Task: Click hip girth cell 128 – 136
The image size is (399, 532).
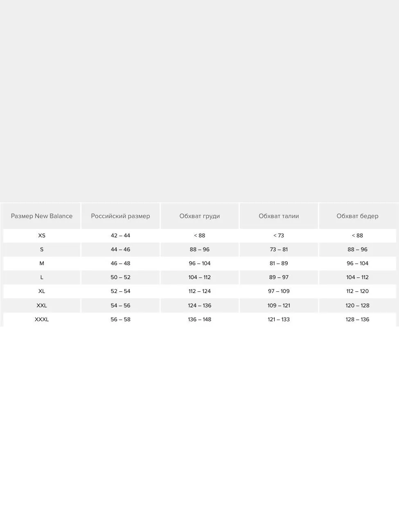Action: point(357,320)
